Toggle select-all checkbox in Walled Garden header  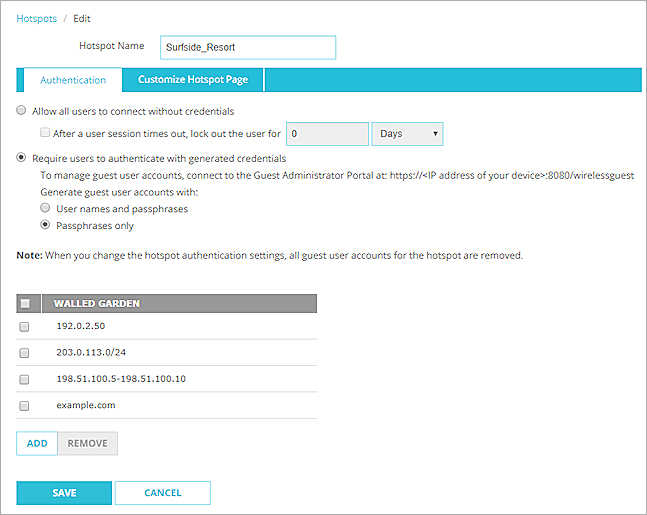coord(25,304)
